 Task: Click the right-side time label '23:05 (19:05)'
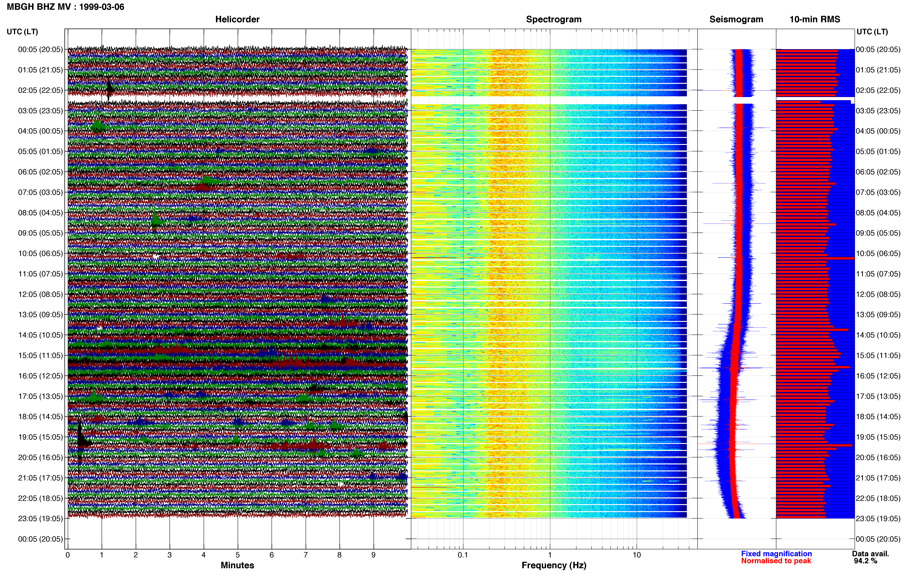coord(878,518)
